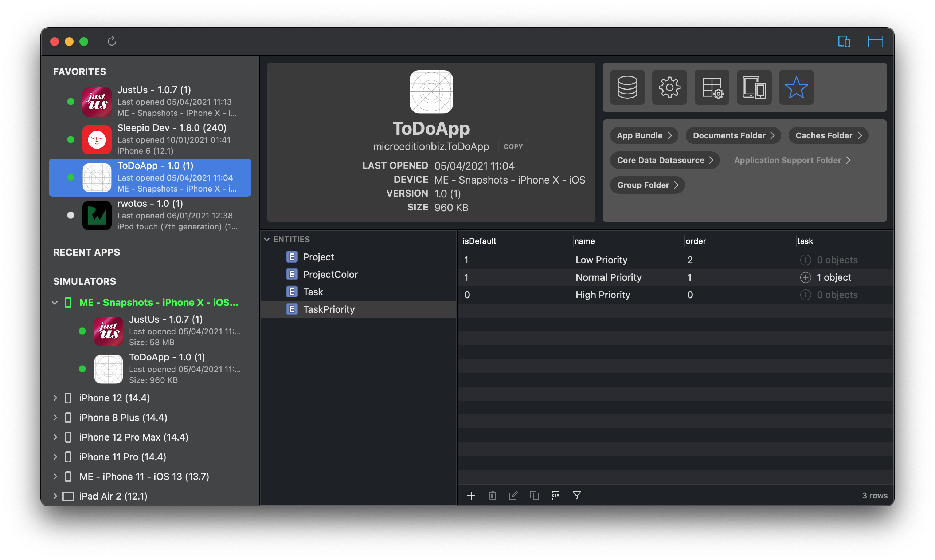Click the database icon button
The height and width of the screenshot is (560, 935).
point(627,87)
